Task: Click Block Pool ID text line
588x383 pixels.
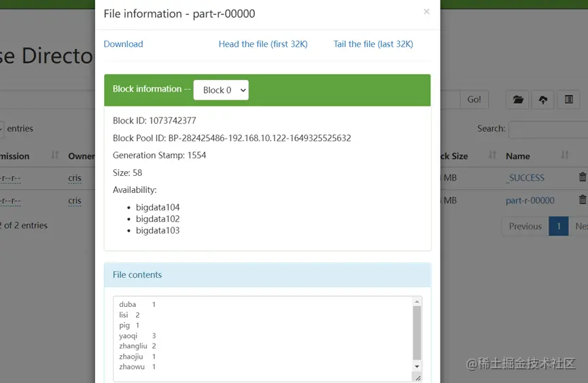Action: pyautogui.click(x=232, y=139)
